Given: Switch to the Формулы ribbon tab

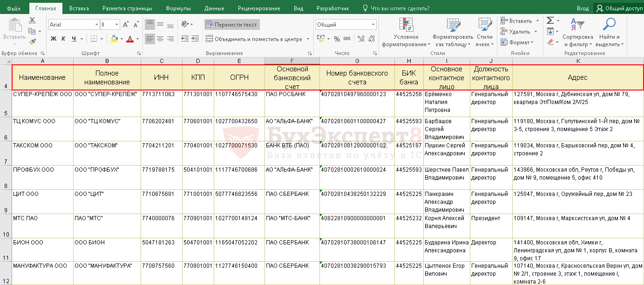Looking at the screenshot, I should [178, 8].
